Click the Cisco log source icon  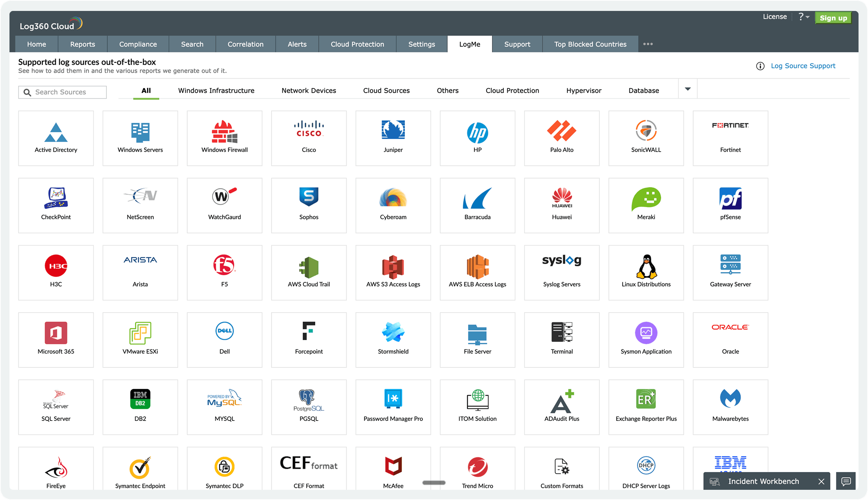pos(309,129)
